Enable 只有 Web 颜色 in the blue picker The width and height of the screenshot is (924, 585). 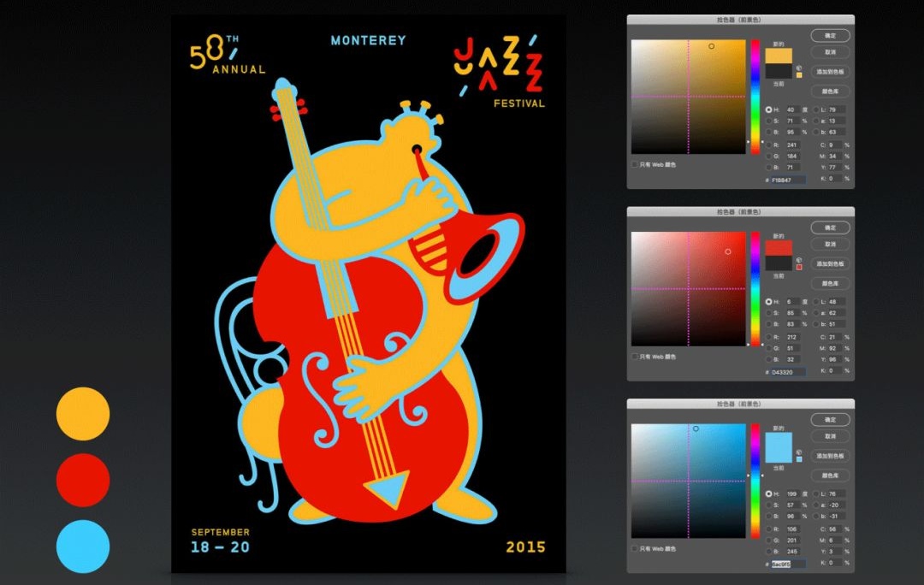[635, 548]
